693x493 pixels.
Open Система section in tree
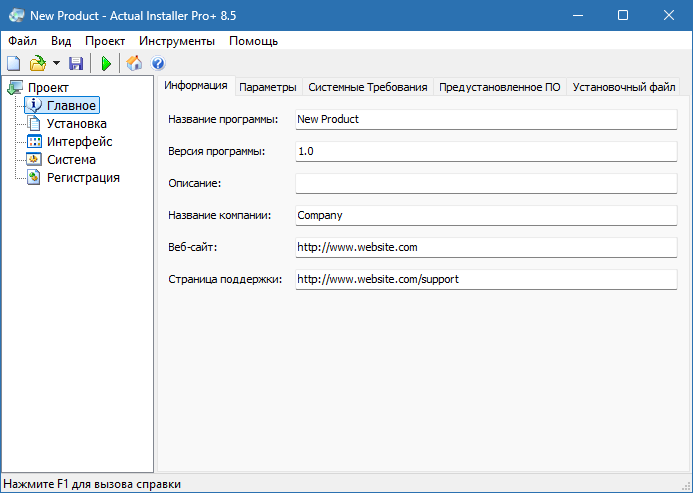71,160
